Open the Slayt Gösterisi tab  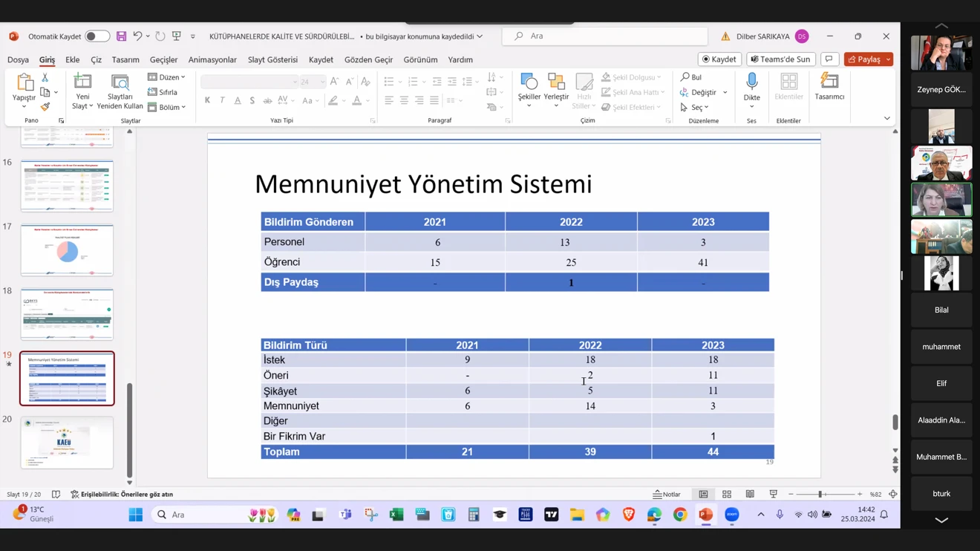coord(272,59)
